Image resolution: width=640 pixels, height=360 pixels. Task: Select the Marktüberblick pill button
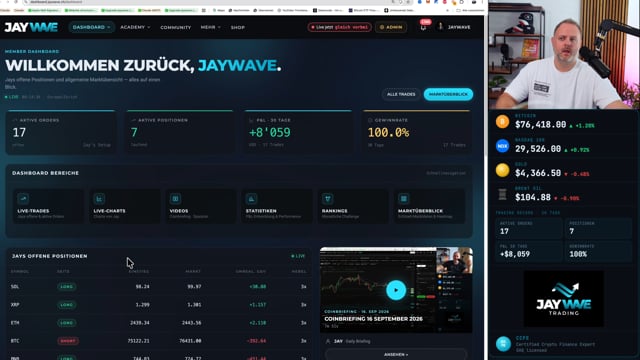[448, 94]
